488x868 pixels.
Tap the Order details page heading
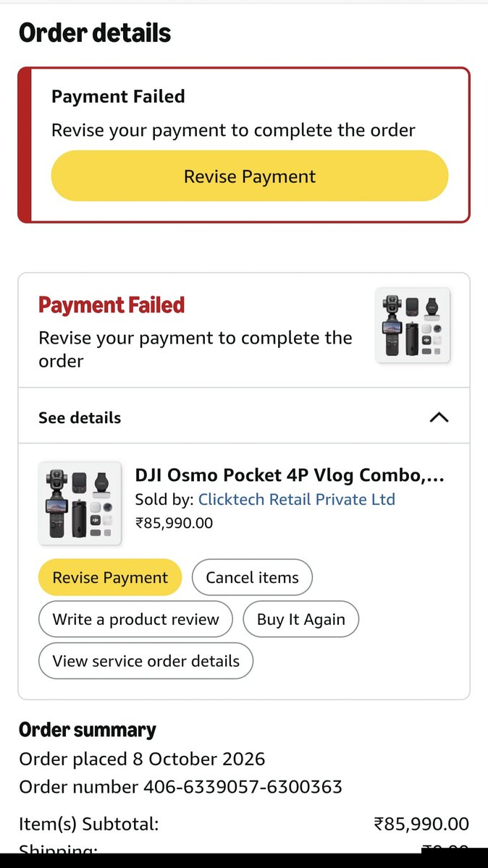pyautogui.click(x=95, y=33)
